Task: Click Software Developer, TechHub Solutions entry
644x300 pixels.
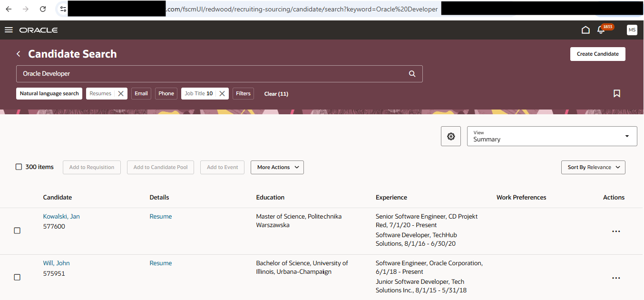Action: [x=416, y=239]
